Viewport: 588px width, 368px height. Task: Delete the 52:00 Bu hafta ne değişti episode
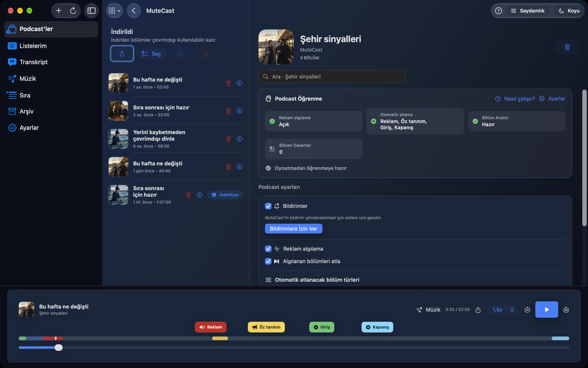(228, 83)
